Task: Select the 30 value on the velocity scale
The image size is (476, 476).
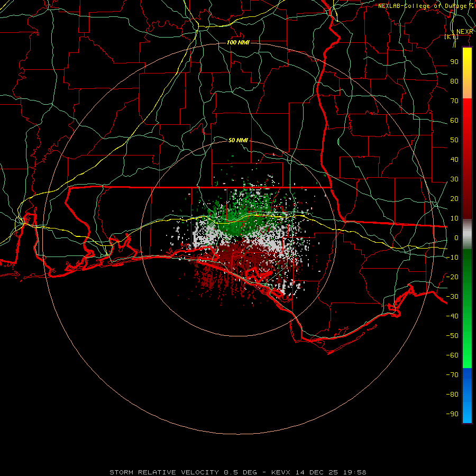Action: 454,179
